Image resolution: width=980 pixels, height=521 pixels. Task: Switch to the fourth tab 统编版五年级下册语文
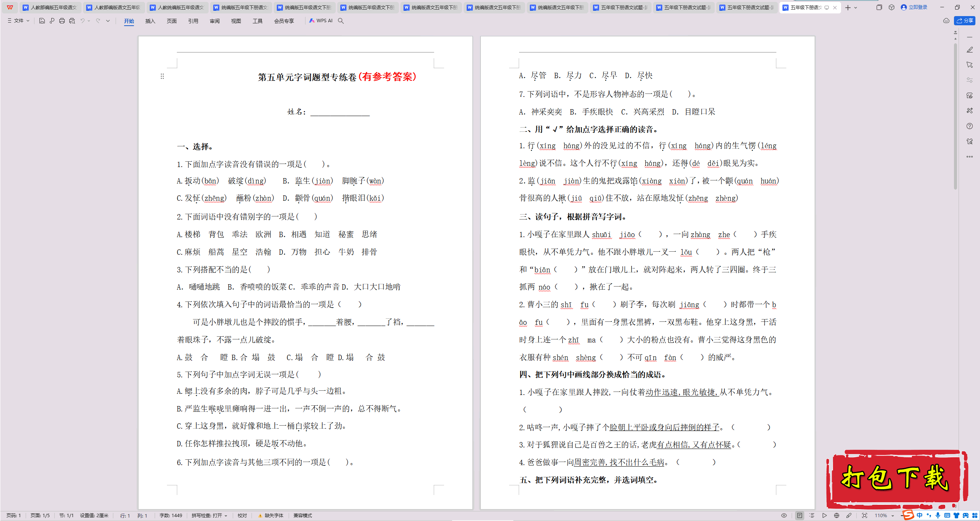coord(240,7)
